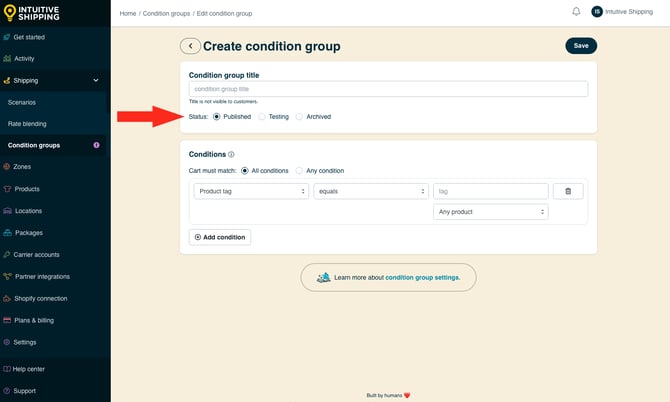
Task: Click Edit condition group breadcrumb text
Action: pos(224,13)
